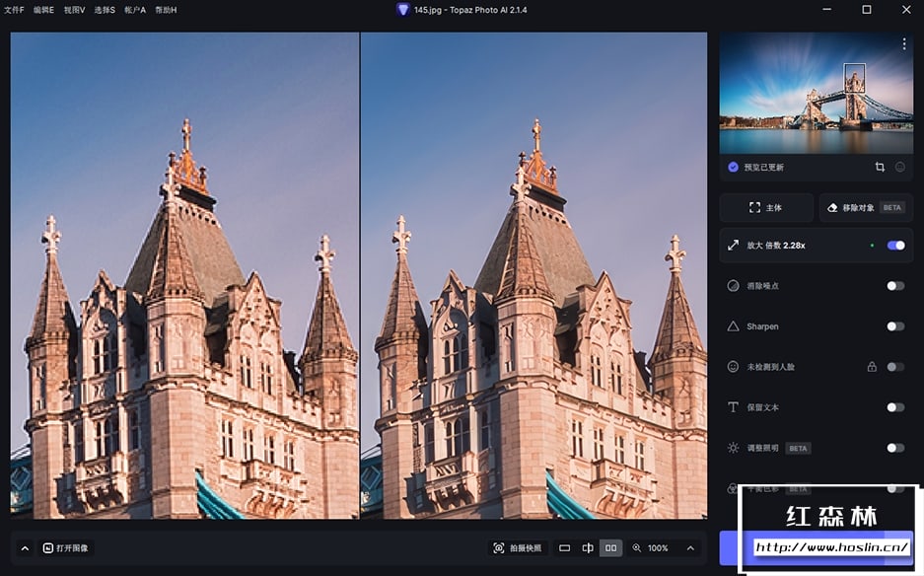The height and width of the screenshot is (576, 924).
Task: Click the adjust lighting sun icon
Action: 733,448
